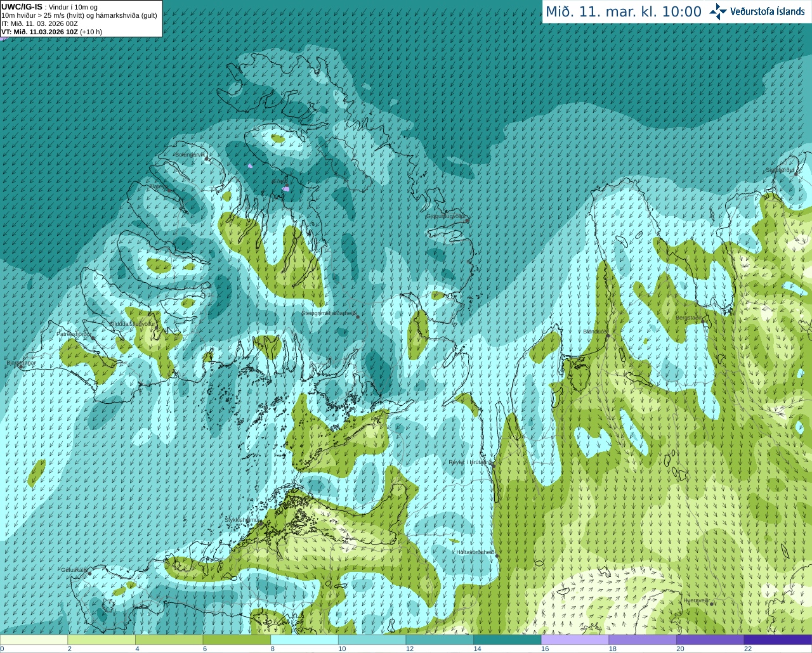The width and height of the screenshot is (812, 653).
Task: Select the 10–12 m/s turquoise legend swatch
Action: coord(372,640)
